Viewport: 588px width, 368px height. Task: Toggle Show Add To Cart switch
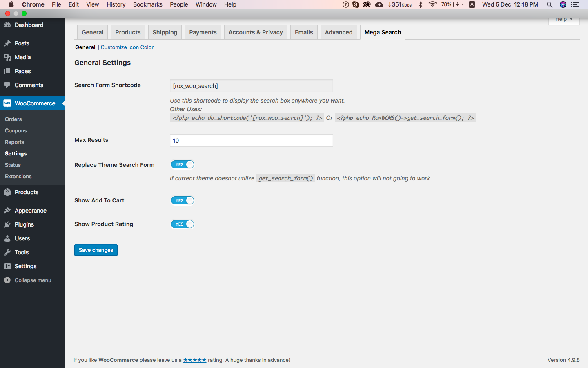(183, 200)
